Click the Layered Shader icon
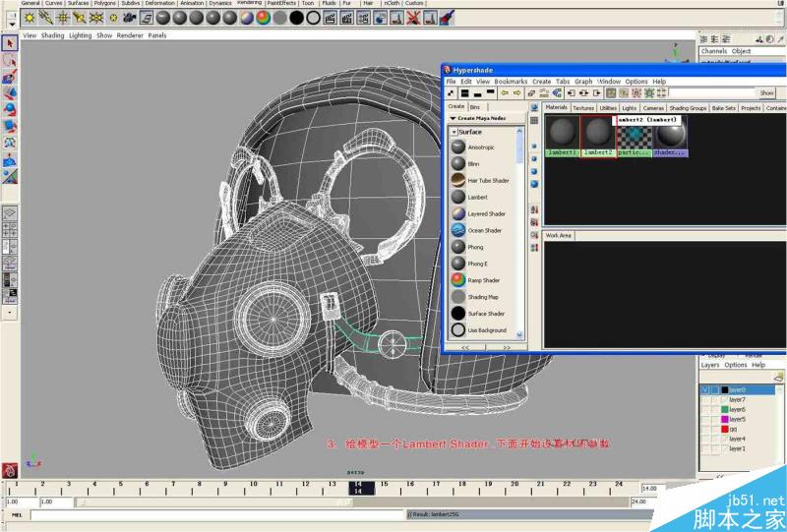This screenshot has height=532, width=787. click(x=458, y=213)
